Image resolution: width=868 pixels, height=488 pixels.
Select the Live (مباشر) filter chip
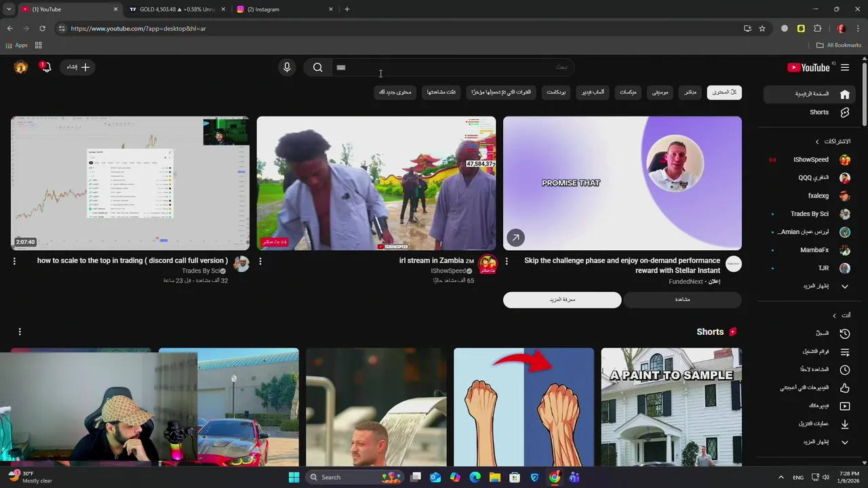click(x=690, y=92)
